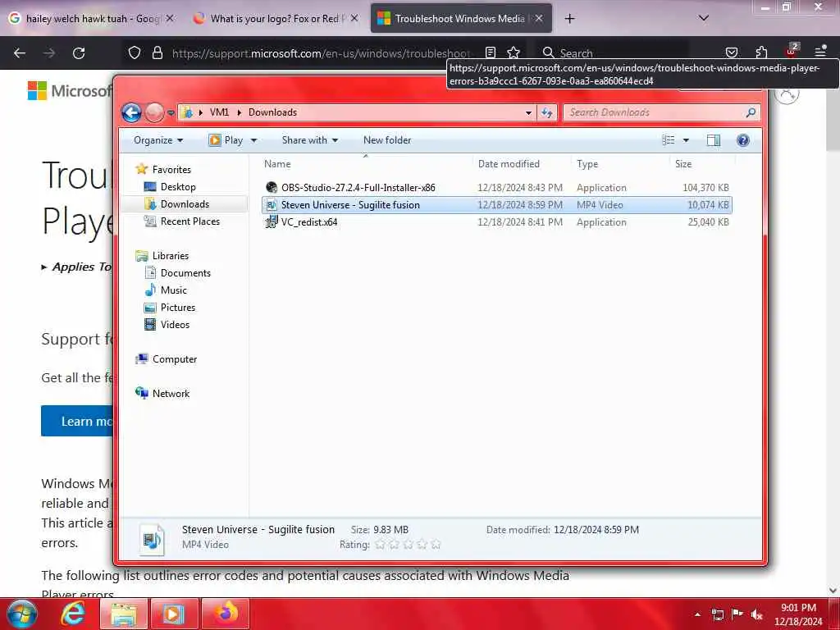Click the Windows Start orb
The height and width of the screenshot is (630, 840).
point(22,614)
